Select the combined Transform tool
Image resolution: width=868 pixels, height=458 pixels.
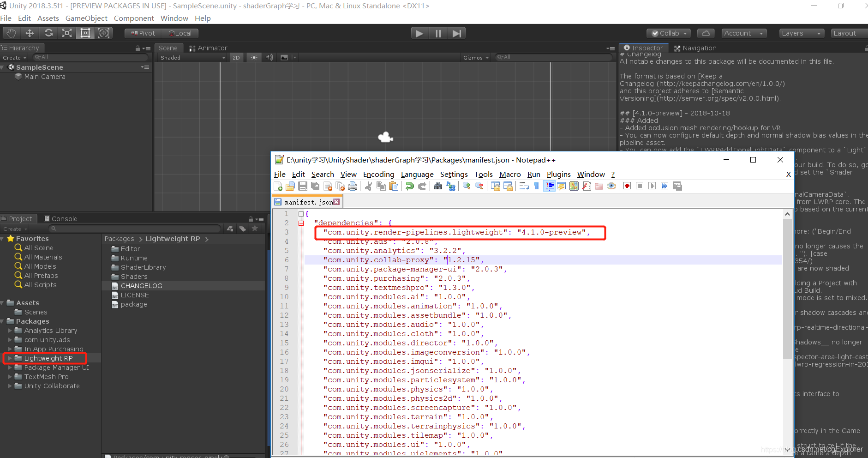coord(104,33)
